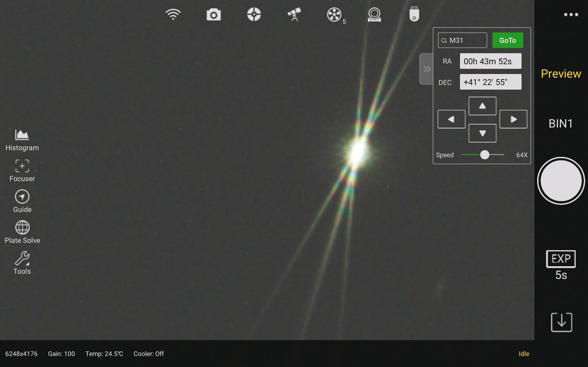The height and width of the screenshot is (367, 588).
Task: Show the Histogram panel
Action: pos(22,139)
